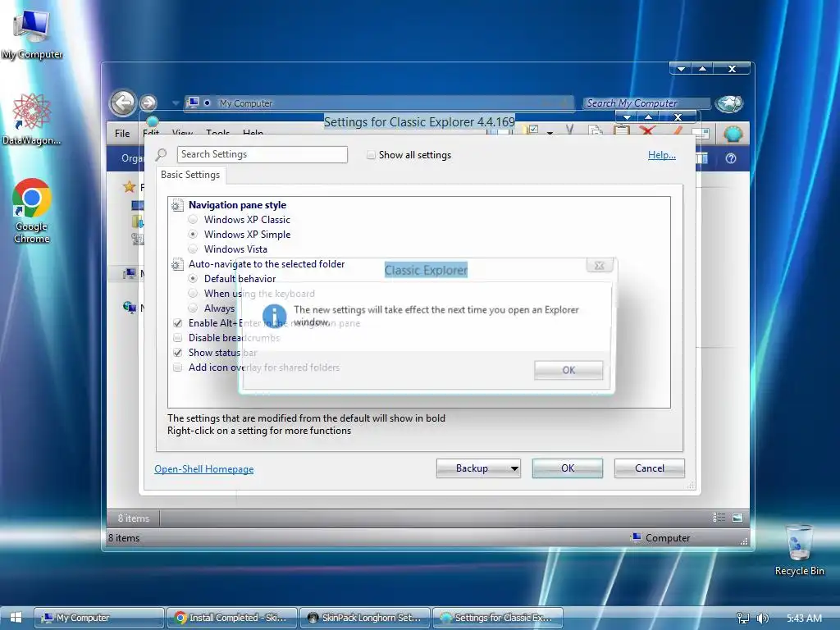Screen dimensions: 840x630
Task: Click the Details view icon in status bar
Action: [719, 517]
